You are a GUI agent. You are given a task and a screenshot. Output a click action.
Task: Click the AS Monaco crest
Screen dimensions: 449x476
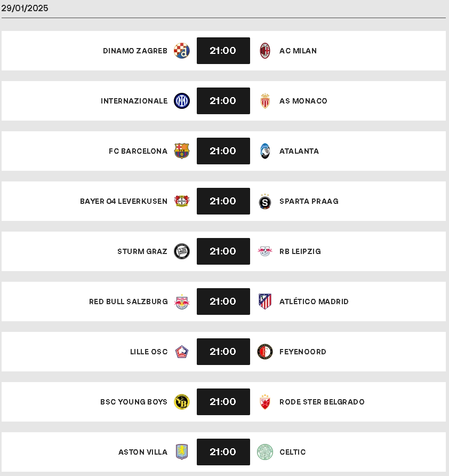265,101
